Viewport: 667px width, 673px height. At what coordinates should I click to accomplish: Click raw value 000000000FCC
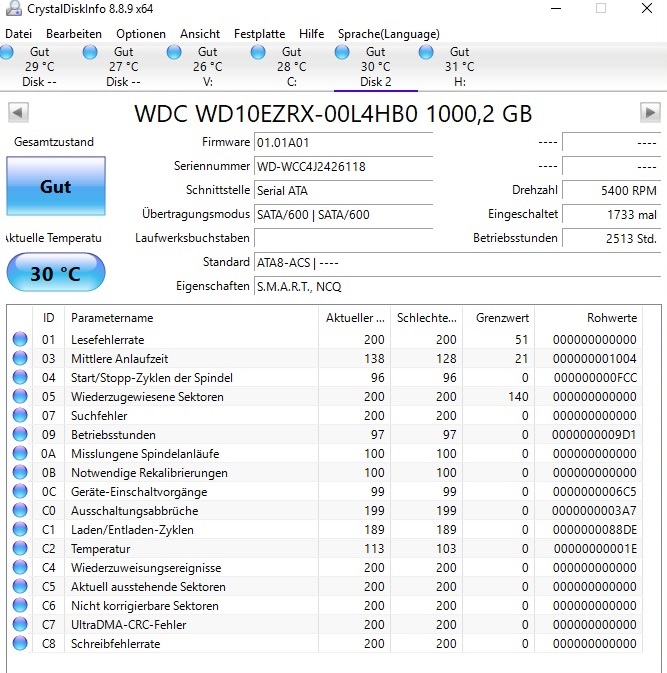pyautogui.click(x=595, y=378)
